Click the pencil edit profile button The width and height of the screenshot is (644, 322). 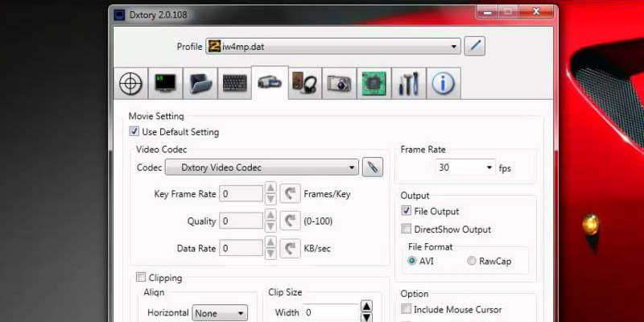(475, 46)
